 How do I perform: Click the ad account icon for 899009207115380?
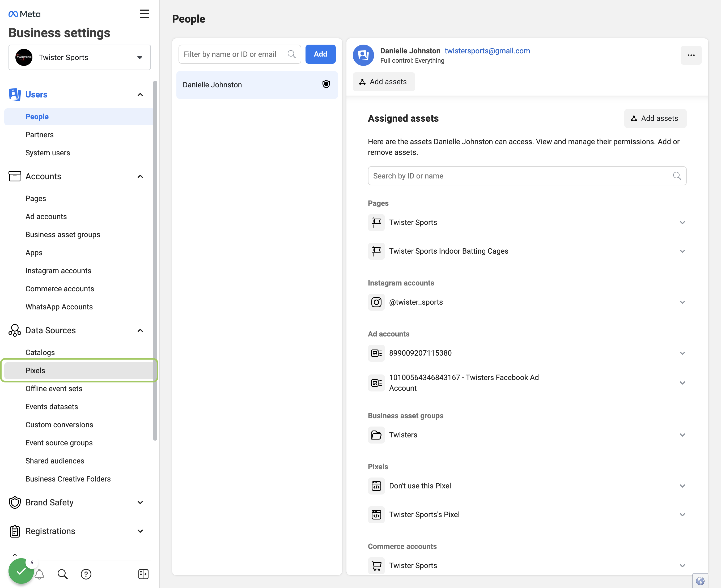click(376, 353)
